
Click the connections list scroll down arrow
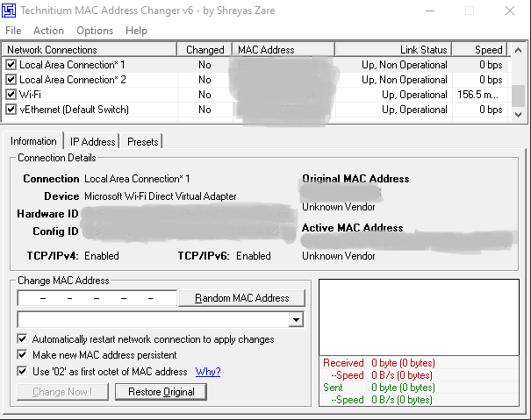(x=518, y=115)
